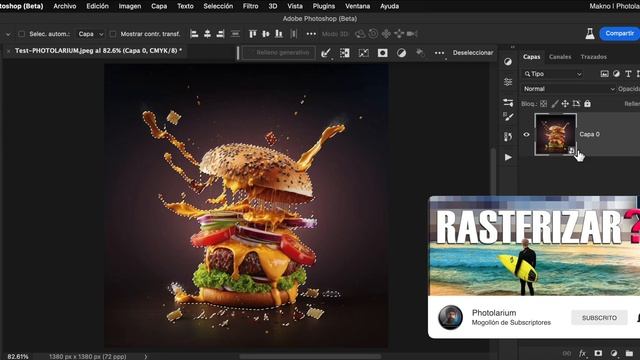
Task: Select the Test-PHOTOLARIUM.jpeg document tab
Action: pyautogui.click(x=98, y=51)
